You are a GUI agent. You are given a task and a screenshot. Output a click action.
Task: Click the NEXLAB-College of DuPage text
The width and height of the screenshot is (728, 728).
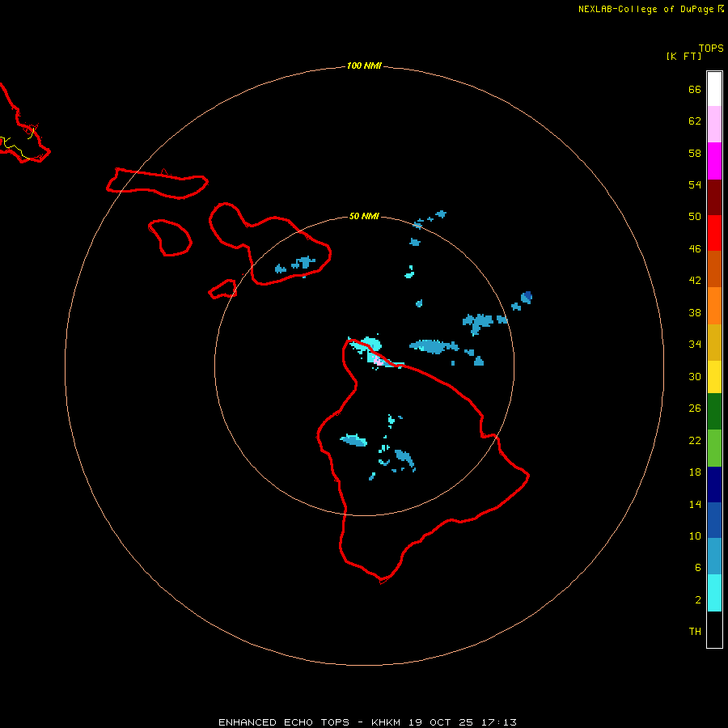pos(645,9)
